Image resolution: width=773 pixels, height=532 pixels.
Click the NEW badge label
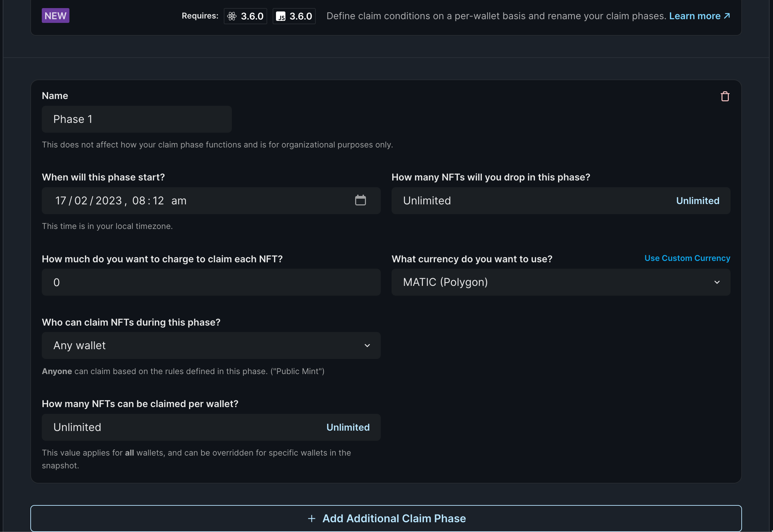coord(56,16)
